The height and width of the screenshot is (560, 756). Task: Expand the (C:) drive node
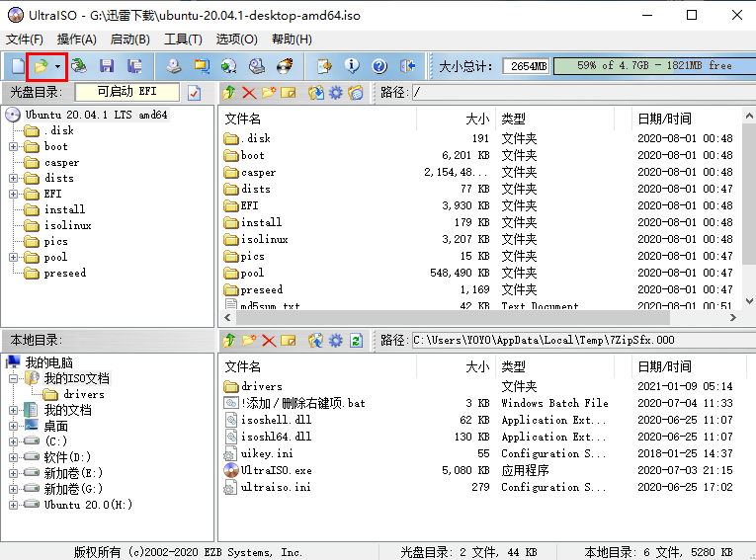pyautogui.click(x=14, y=441)
